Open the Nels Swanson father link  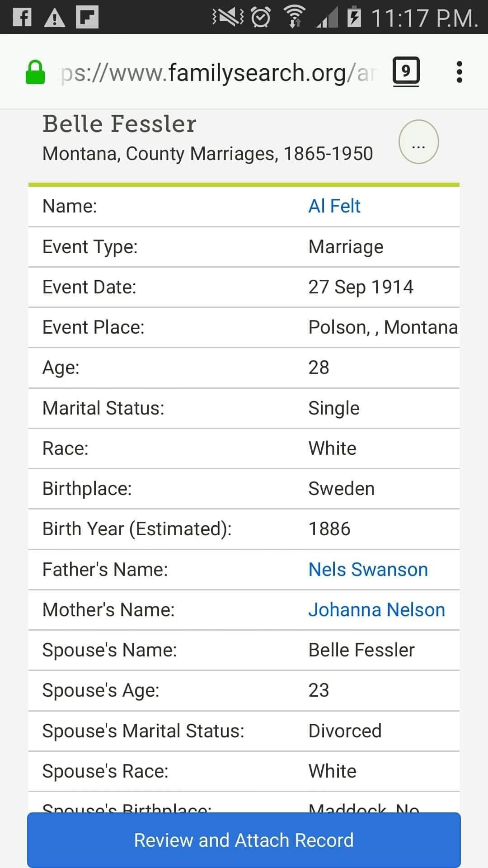click(x=368, y=570)
